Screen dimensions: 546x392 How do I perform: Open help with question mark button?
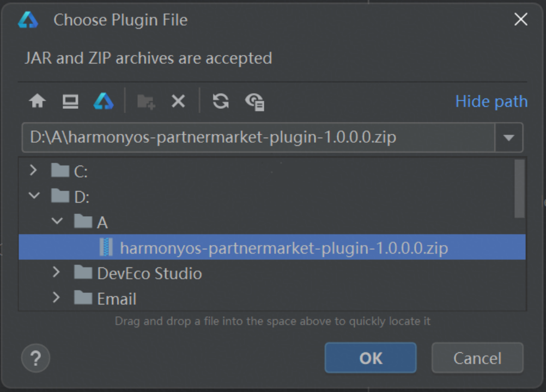point(35,358)
